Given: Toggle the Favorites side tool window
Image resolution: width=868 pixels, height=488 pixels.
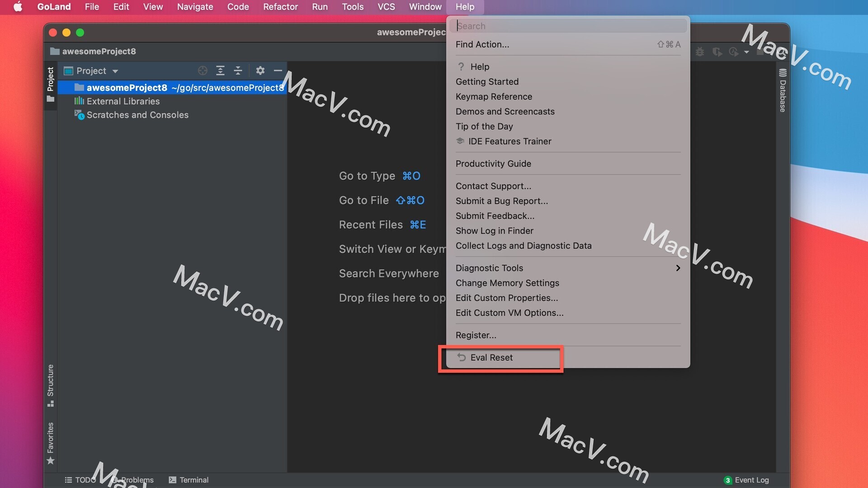Looking at the screenshot, I should click(50, 443).
